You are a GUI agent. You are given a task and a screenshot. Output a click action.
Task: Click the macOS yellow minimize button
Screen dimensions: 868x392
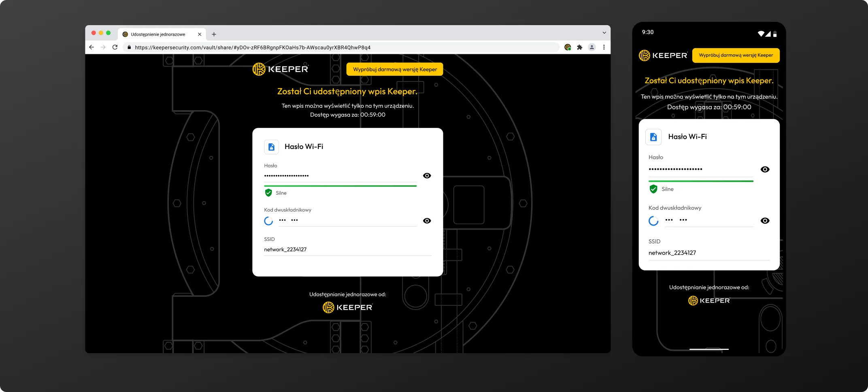point(101,33)
